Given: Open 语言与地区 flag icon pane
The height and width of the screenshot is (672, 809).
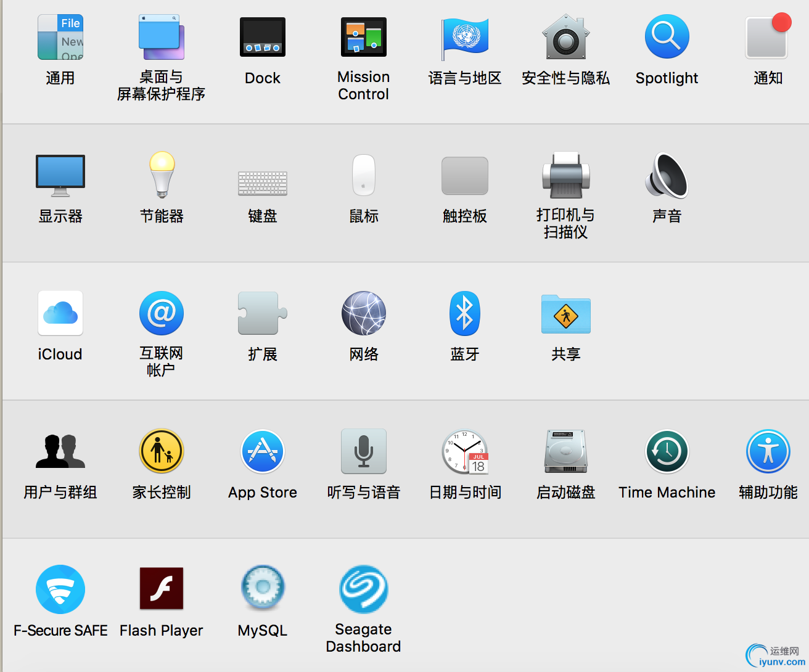Looking at the screenshot, I should [465, 38].
